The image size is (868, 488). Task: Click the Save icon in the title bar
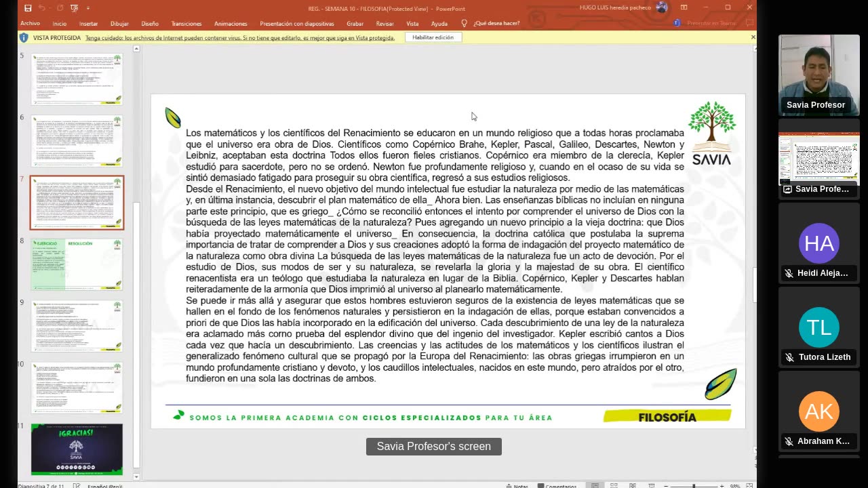coord(28,8)
